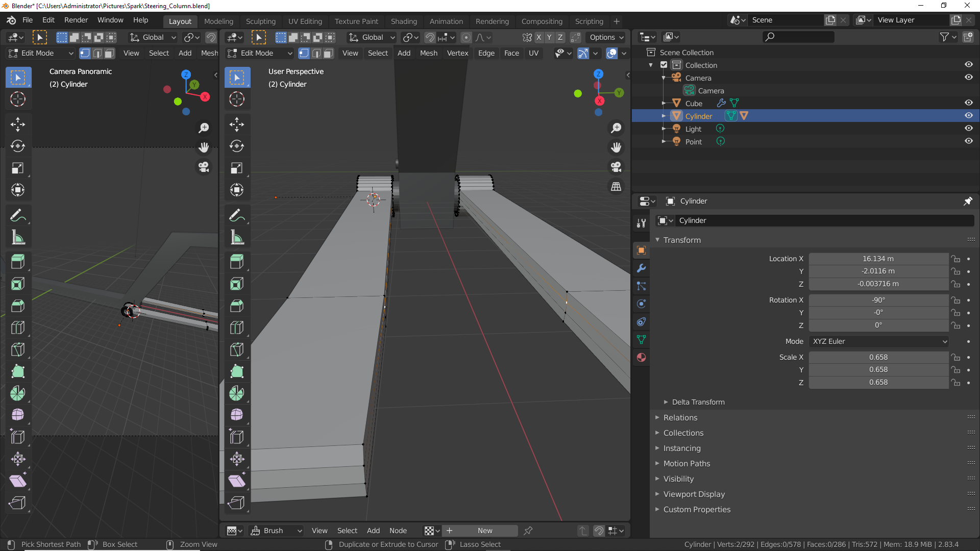Switch to orthographic view in right viewport
This screenshot has height=551, width=980.
tap(616, 187)
